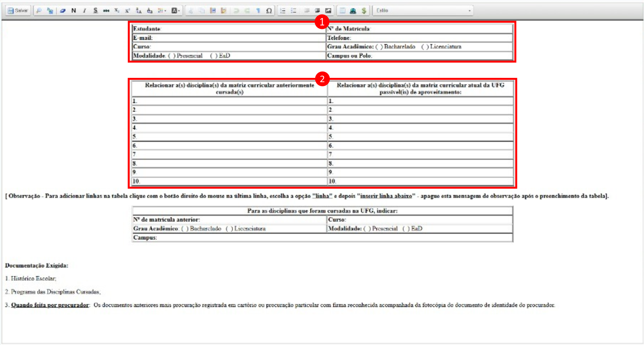Click "( ) Licenciatura" in the student info table
The height and width of the screenshot is (345, 644).
pos(441,47)
